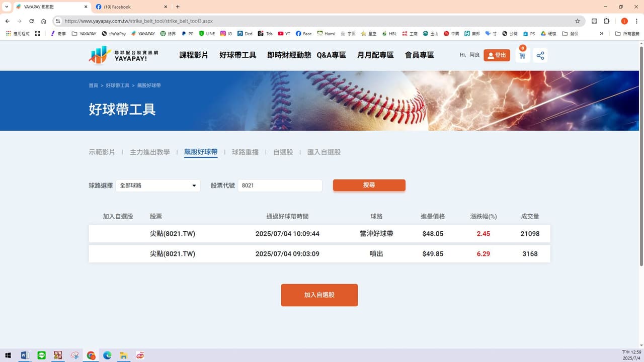
Task: Click the taskbar clock date
Action: point(631,358)
